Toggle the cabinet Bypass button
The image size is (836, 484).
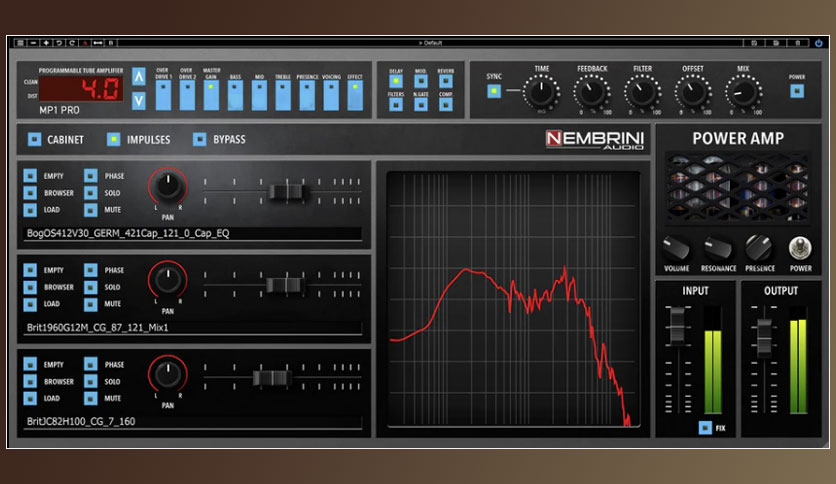click(199, 140)
